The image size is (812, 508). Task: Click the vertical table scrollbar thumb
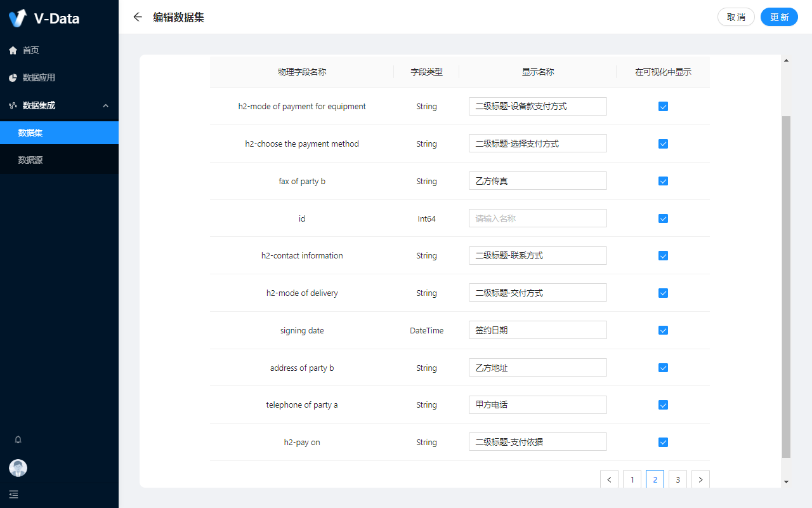pyautogui.click(x=786, y=286)
